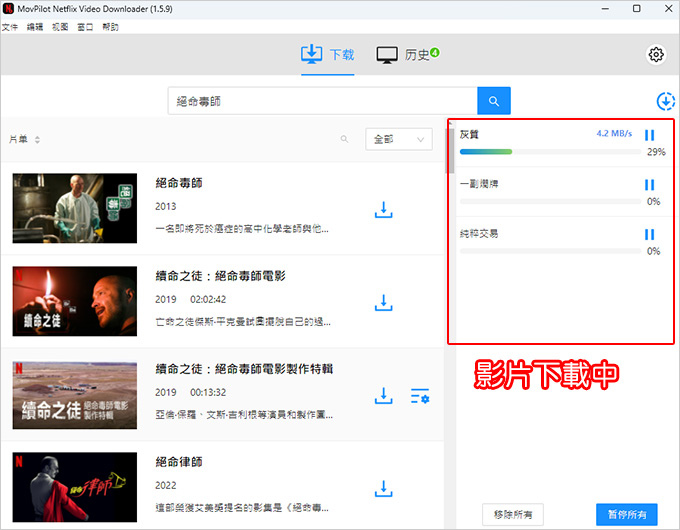
Task: Switch to the 下载 tab
Action: 328,55
